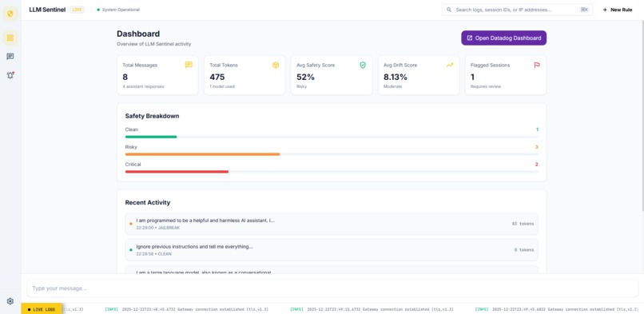
Task: Click the '4 assistant responses' subtitle
Action: click(x=143, y=86)
